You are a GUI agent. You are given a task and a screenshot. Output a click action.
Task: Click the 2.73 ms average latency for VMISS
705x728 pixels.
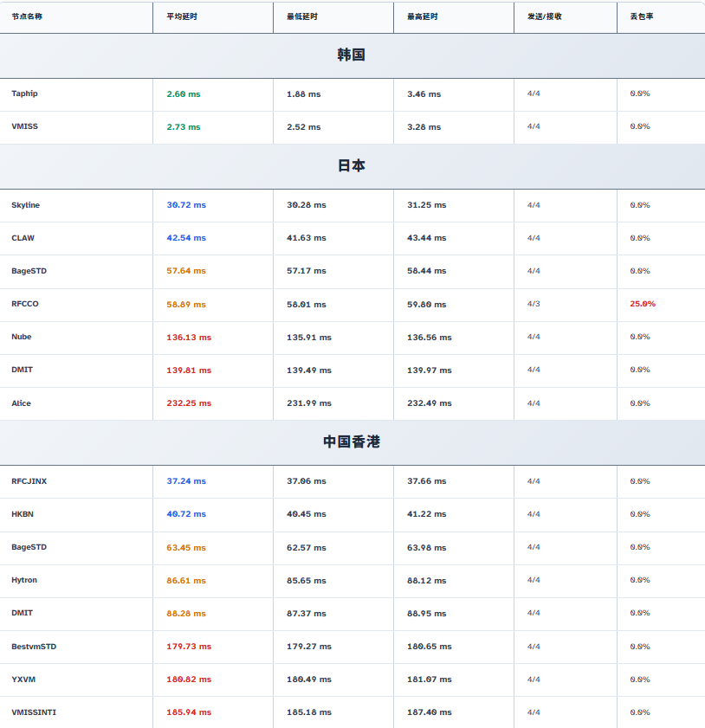[x=183, y=127]
